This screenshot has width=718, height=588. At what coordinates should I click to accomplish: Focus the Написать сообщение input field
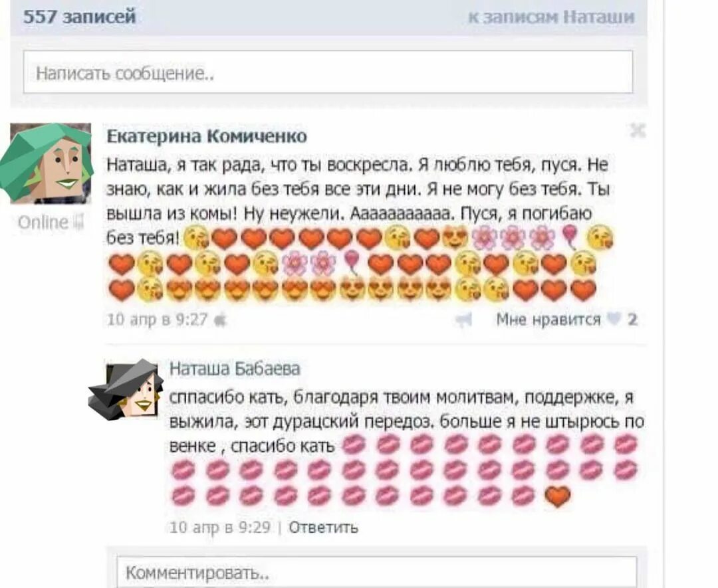328,72
